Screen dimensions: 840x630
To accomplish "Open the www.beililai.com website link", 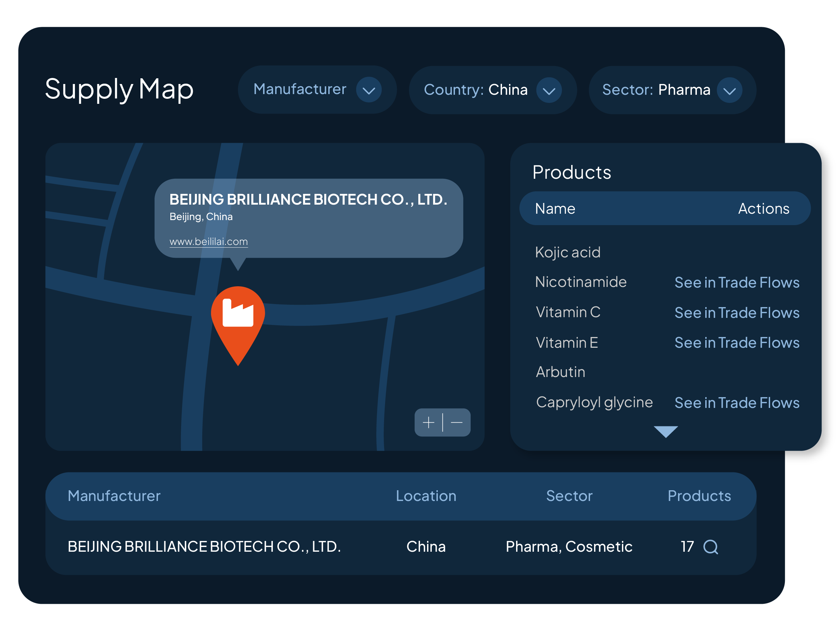I will pos(208,242).
